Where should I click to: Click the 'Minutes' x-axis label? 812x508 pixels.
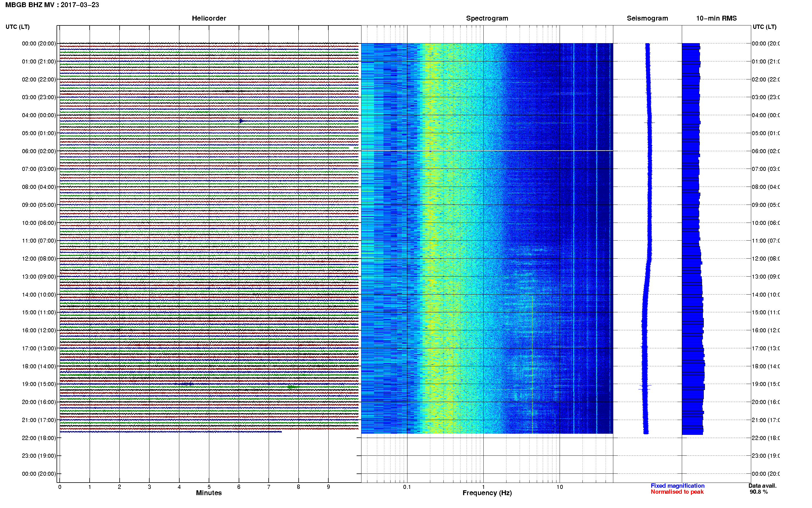point(209,493)
